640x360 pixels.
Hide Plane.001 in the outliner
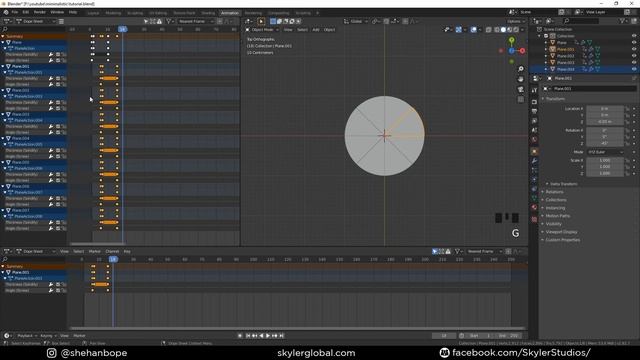pos(634,49)
